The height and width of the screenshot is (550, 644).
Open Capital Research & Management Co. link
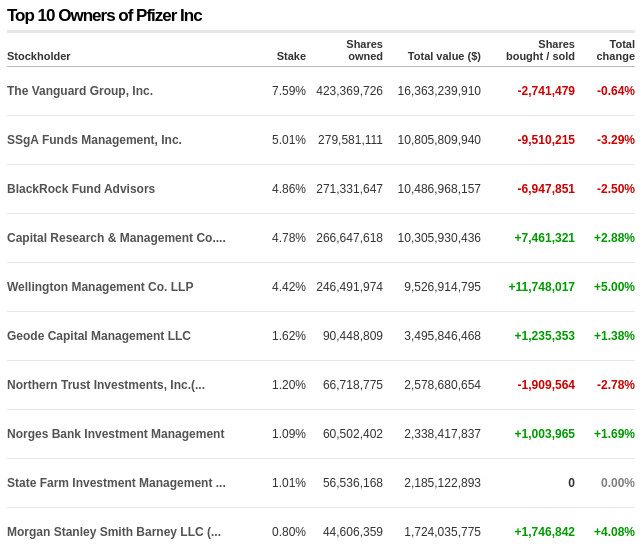coord(116,238)
